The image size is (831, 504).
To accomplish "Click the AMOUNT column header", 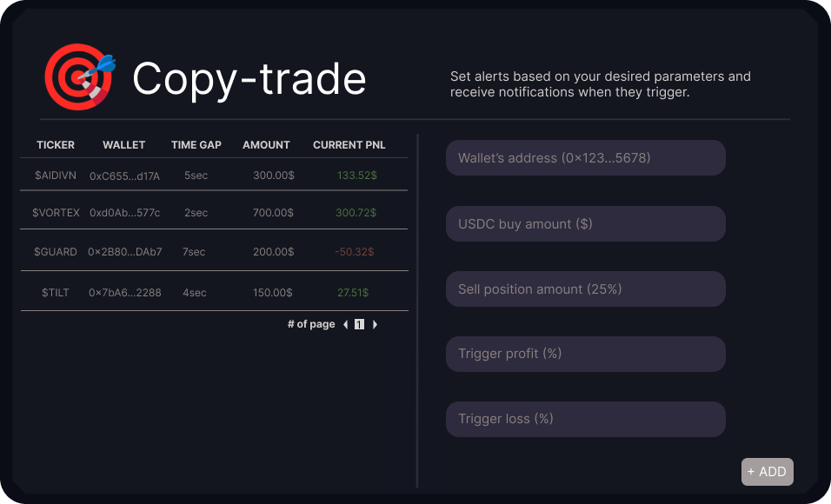I will click(x=266, y=145).
